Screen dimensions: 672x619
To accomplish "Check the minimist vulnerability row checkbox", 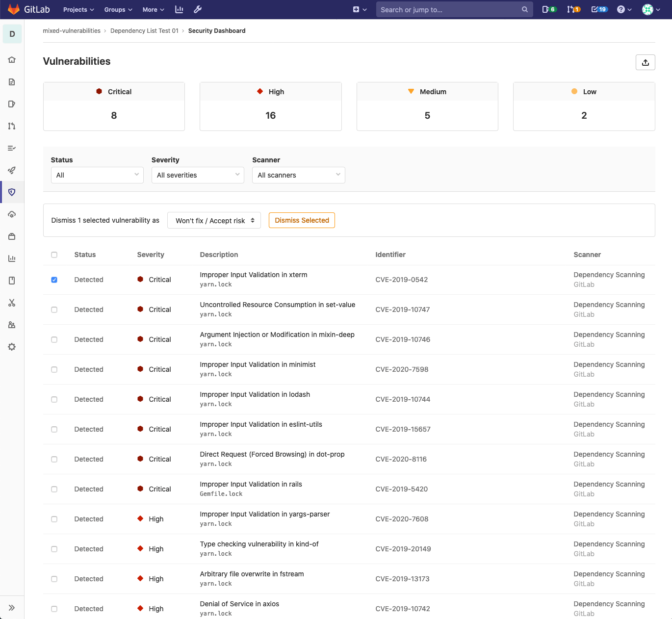I will pos(54,369).
